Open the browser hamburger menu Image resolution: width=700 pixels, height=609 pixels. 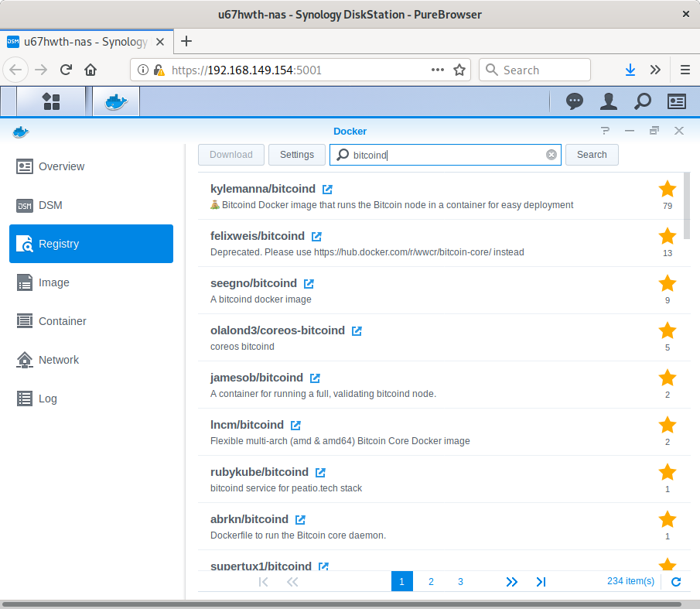click(685, 70)
